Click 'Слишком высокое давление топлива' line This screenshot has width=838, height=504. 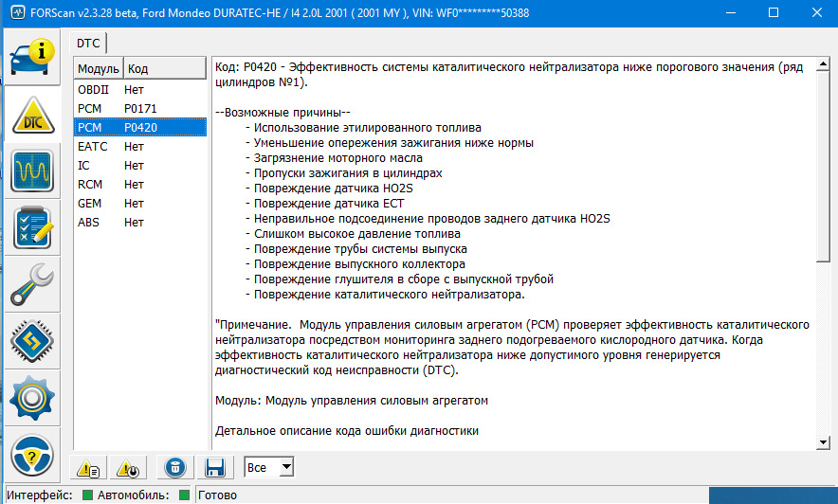tap(354, 234)
